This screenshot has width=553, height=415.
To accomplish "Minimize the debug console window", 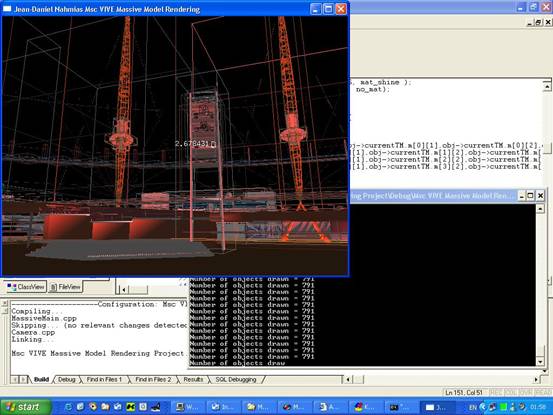I will tap(521, 196).
